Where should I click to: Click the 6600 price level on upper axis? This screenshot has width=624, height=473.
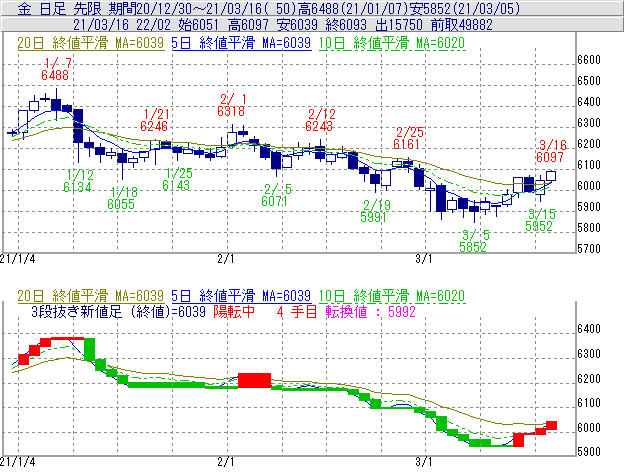[589, 60]
